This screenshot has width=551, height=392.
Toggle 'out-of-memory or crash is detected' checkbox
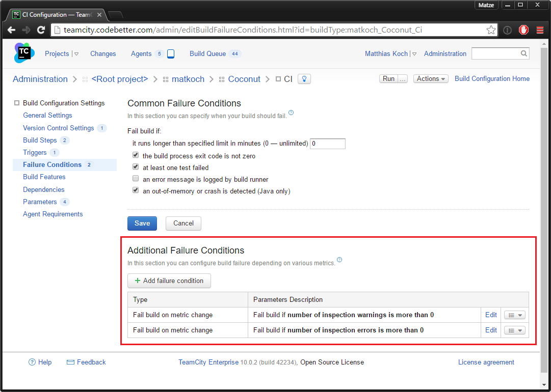pyautogui.click(x=136, y=190)
